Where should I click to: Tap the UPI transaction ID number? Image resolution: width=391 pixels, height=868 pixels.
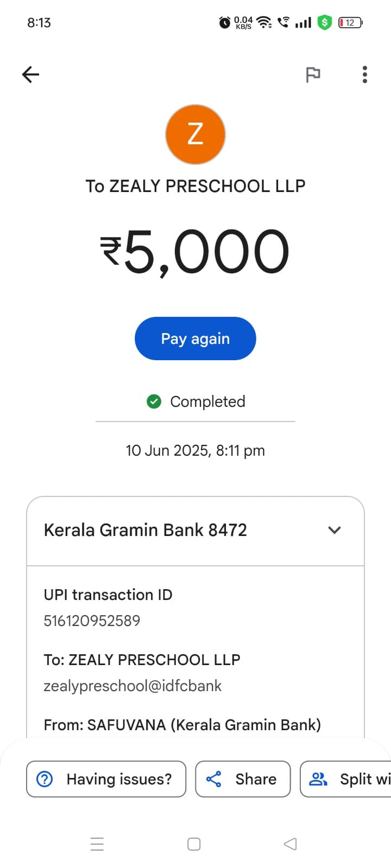pyautogui.click(x=92, y=621)
